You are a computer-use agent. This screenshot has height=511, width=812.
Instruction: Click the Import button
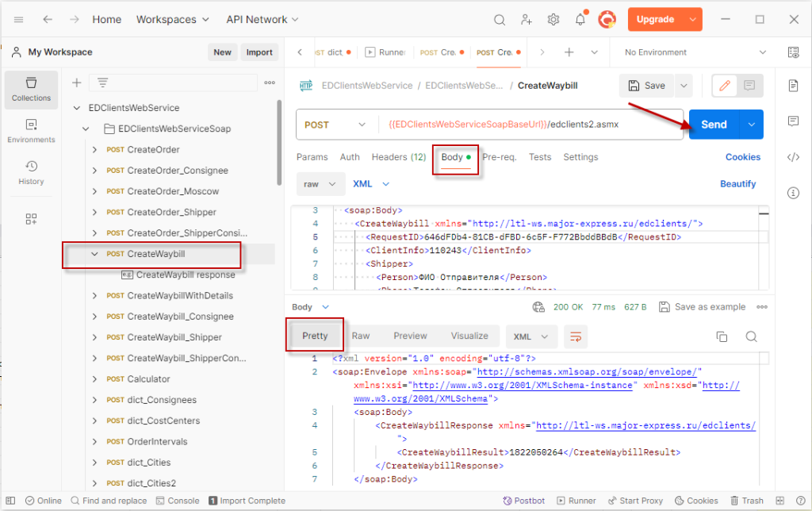point(259,52)
